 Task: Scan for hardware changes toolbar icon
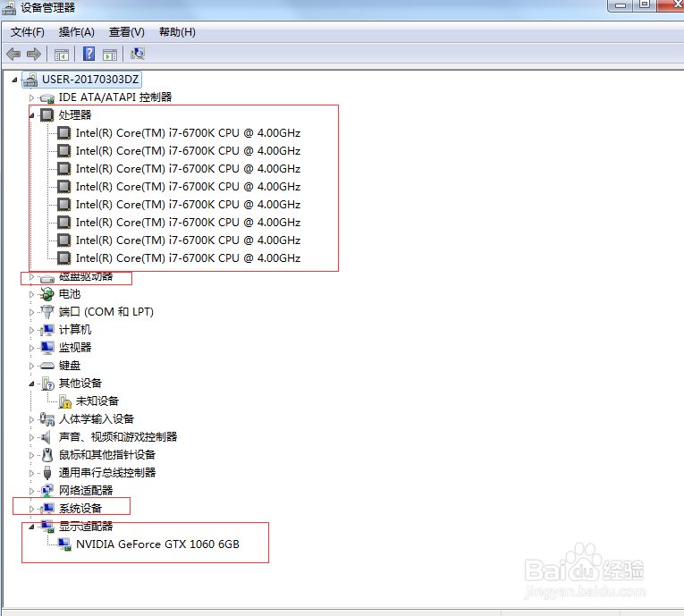click(138, 54)
